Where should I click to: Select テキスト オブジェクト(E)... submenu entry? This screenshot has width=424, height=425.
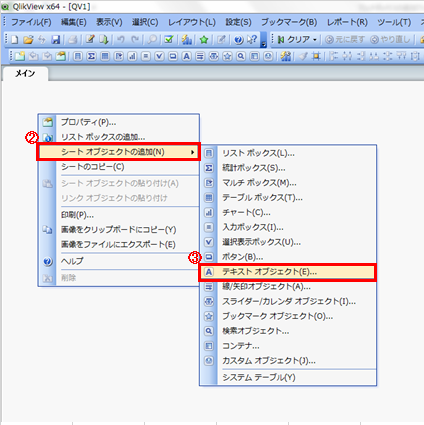pyautogui.click(x=288, y=272)
